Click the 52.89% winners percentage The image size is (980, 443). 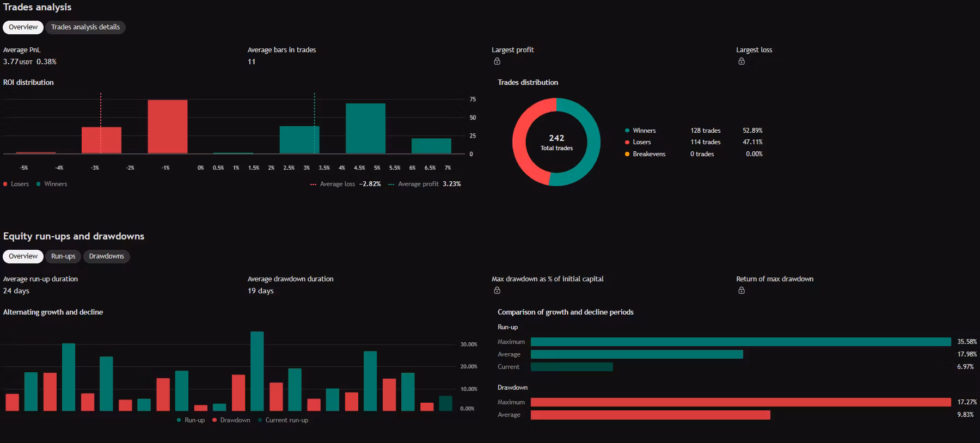[x=752, y=131]
